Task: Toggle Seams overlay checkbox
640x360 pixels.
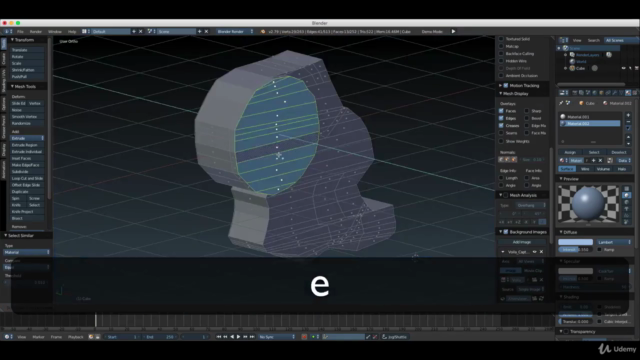Action: click(x=501, y=133)
